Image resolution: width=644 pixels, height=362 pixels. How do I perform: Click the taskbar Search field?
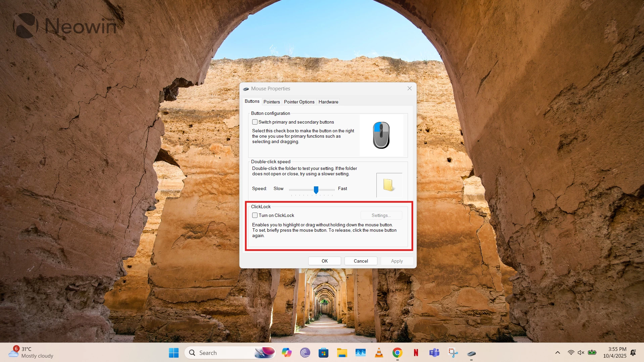(230, 353)
